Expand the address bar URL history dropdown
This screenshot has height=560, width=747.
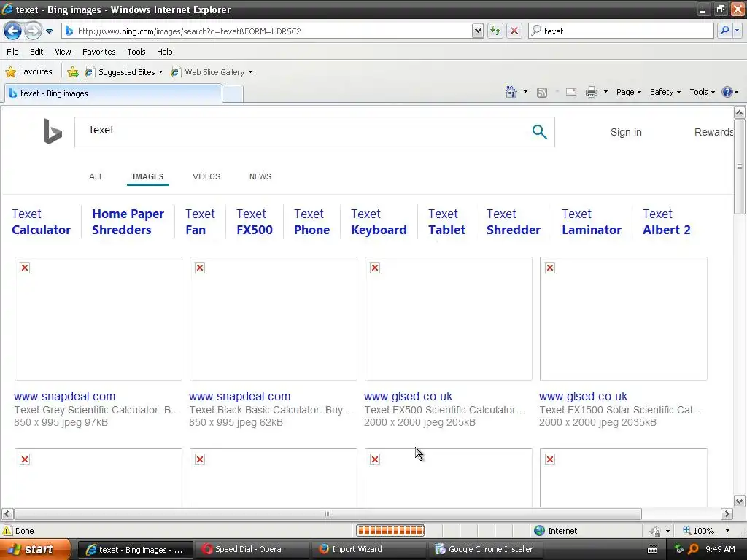pos(478,31)
